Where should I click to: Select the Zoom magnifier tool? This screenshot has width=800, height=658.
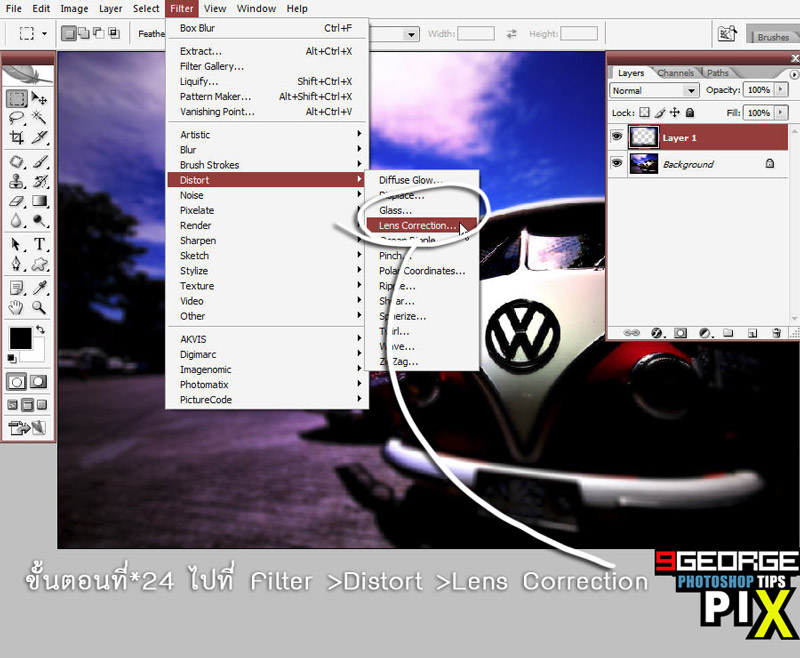[x=39, y=307]
